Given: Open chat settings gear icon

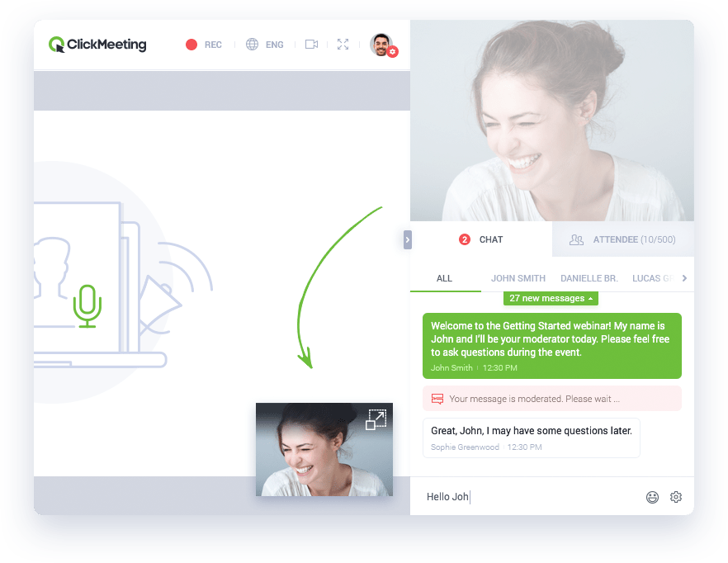Looking at the screenshot, I should coord(676,497).
